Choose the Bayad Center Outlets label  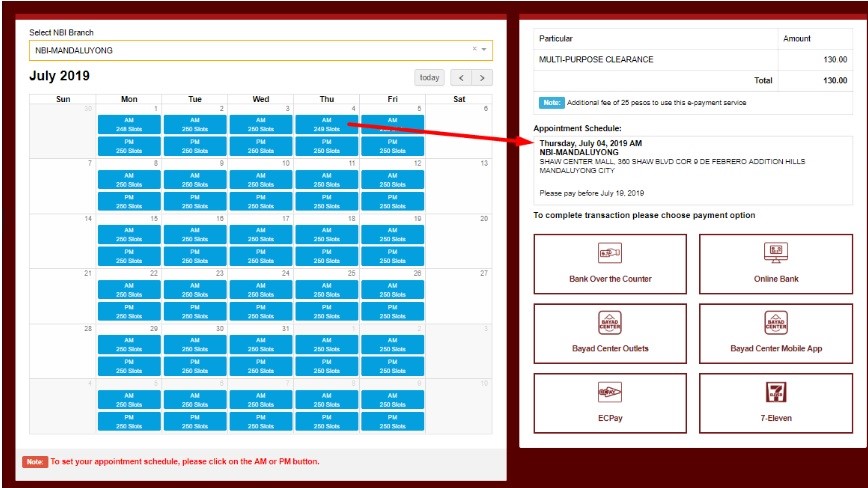610,349
